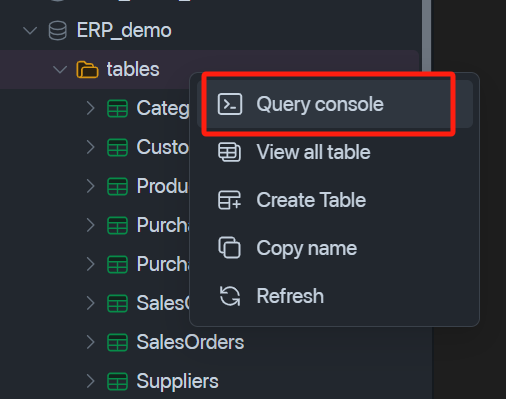
Task: Click the Suppliers table icon
Action: 117,381
